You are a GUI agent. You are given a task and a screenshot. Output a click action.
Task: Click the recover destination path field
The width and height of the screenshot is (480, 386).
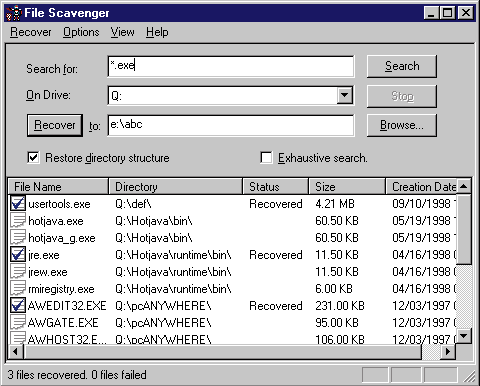pyautogui.click(x=231, y=125)
